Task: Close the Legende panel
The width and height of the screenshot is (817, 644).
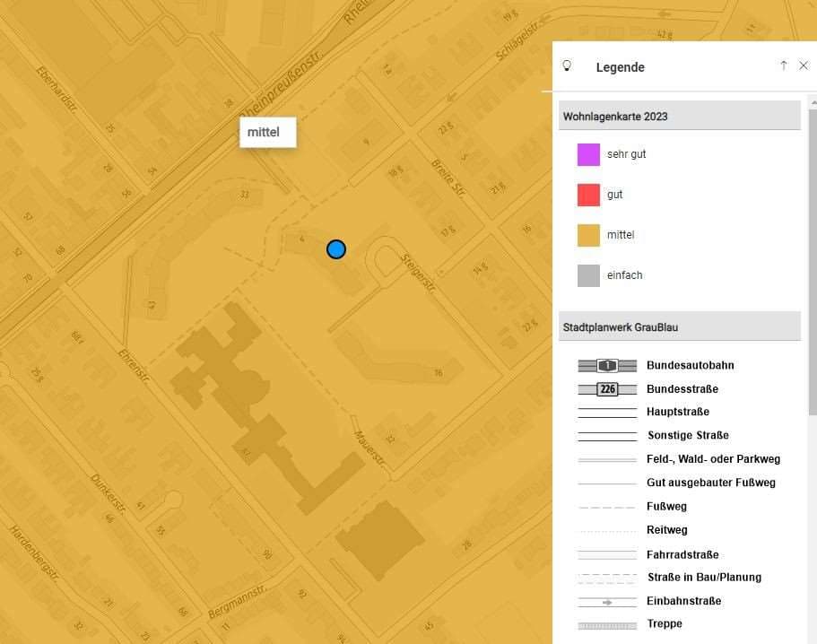Action: pyautogui.click(x=804, y=65)
